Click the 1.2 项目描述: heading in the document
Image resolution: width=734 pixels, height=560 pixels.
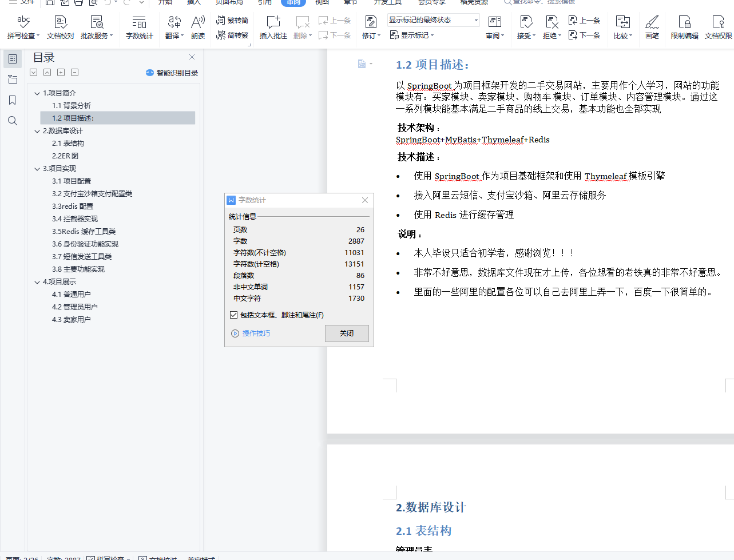433,65
